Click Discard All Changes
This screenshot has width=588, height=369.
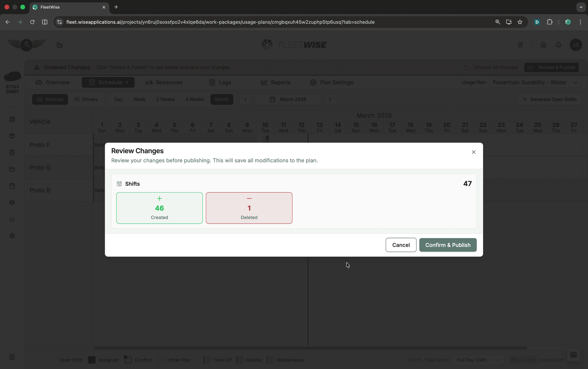point(491,67)
